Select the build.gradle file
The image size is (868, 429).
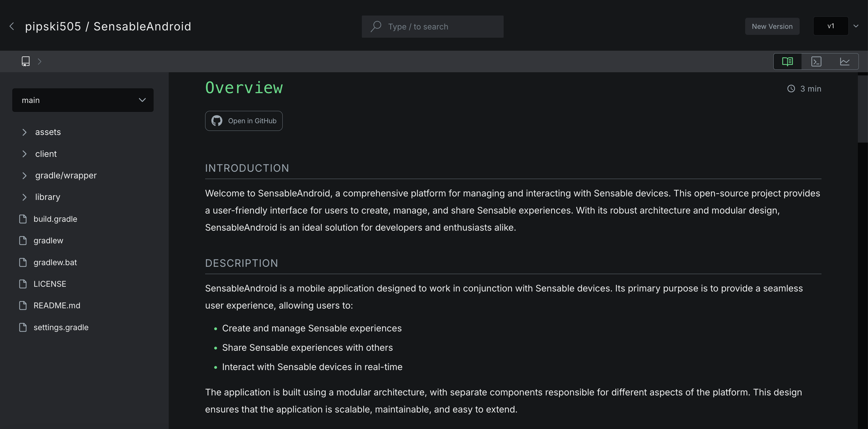click(x=55, y=218)
